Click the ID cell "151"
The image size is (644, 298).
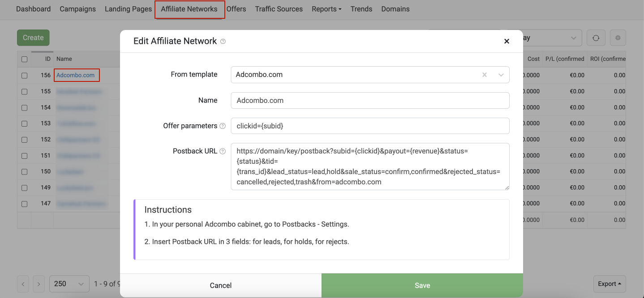pos(46,156)
